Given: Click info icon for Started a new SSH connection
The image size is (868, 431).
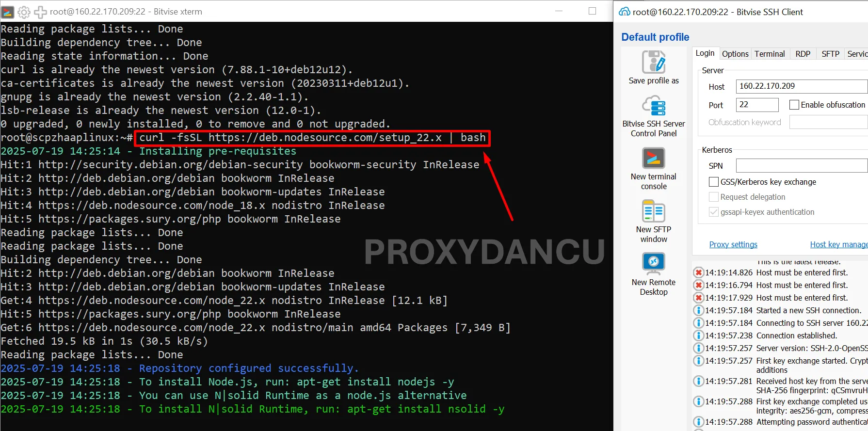Looking at the screenshot, I should (699, 310).
